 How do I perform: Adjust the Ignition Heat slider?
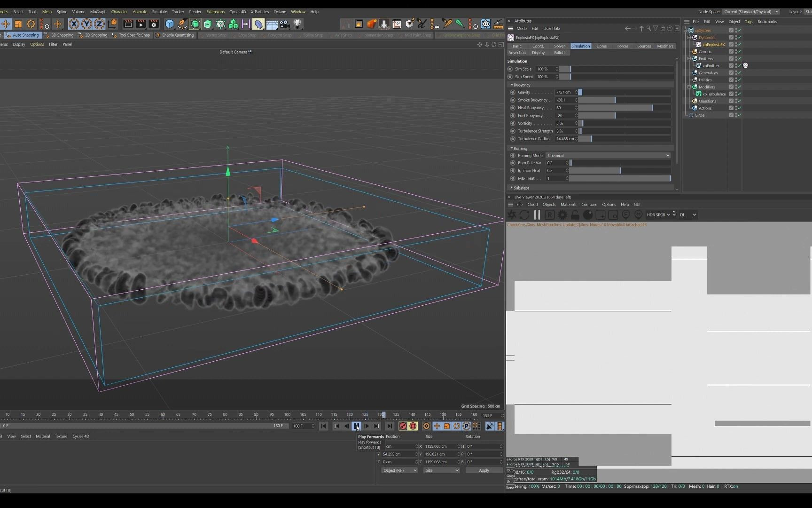(620, 171)
